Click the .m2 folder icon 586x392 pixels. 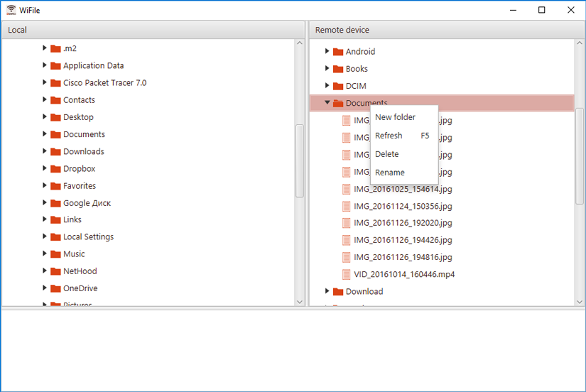pos(55,48)
